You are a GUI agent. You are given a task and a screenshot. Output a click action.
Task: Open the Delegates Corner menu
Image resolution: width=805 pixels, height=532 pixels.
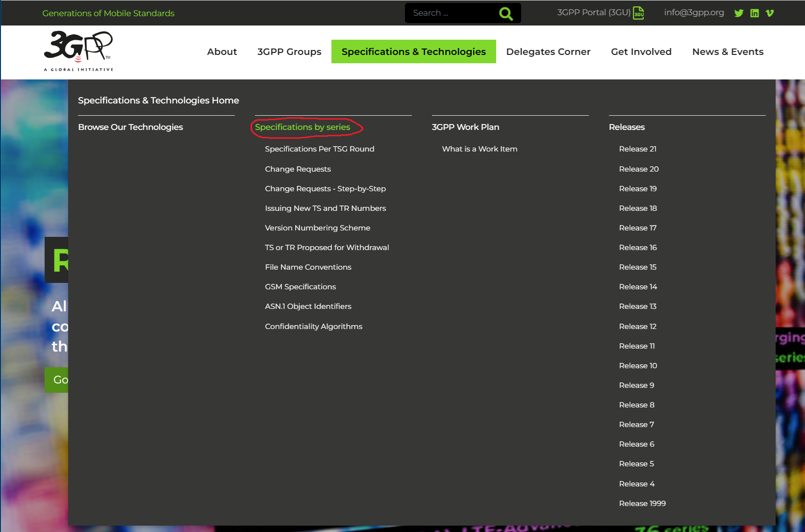pos(548,51)
